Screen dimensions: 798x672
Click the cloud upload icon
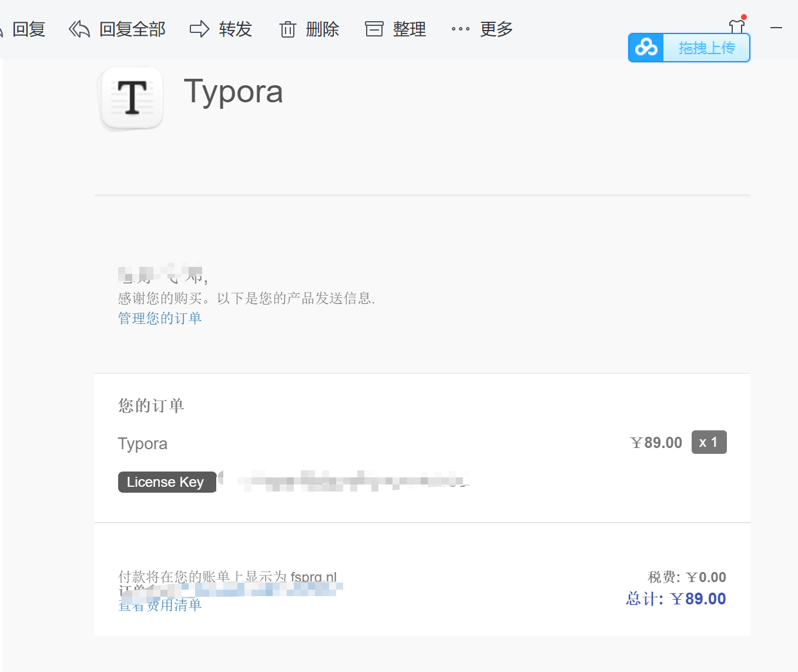point(646,47)
